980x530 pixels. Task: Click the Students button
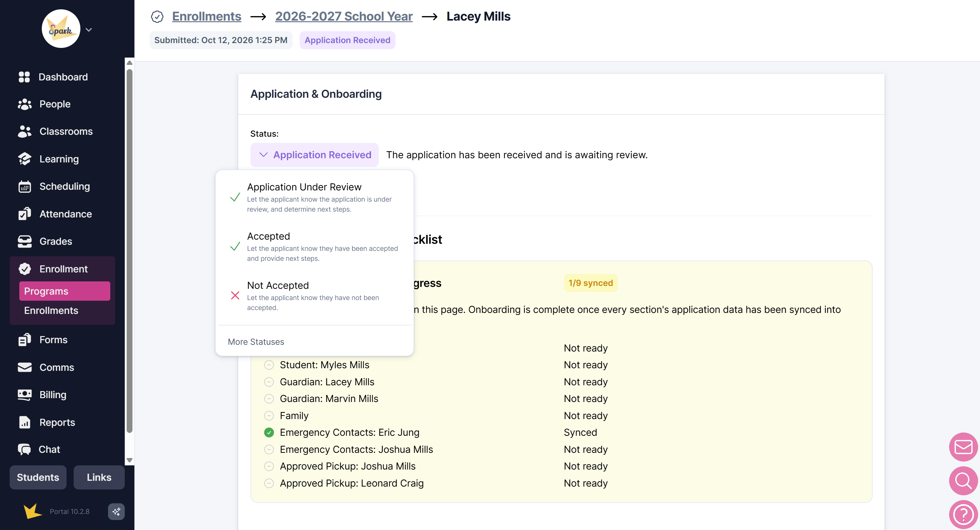pyautogui.click(x=38, y=477)
